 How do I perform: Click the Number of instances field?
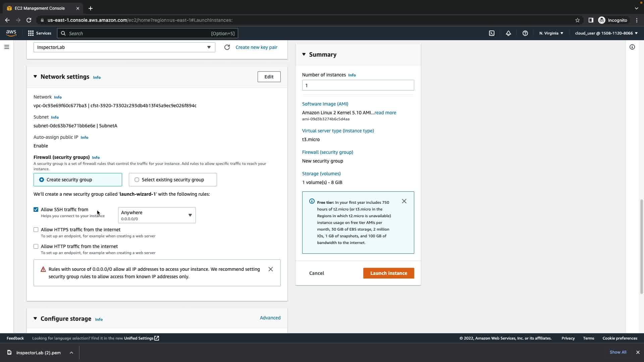tap(358, 85)
